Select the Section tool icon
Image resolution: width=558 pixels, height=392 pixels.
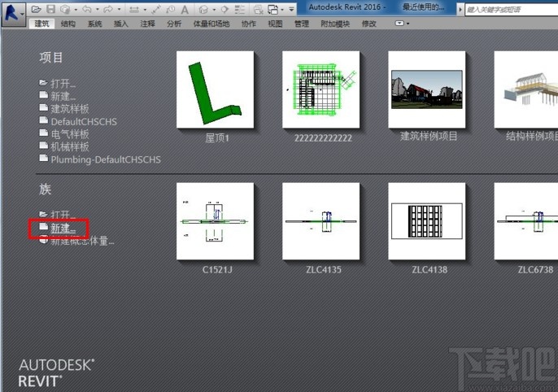tap(225, 9)
